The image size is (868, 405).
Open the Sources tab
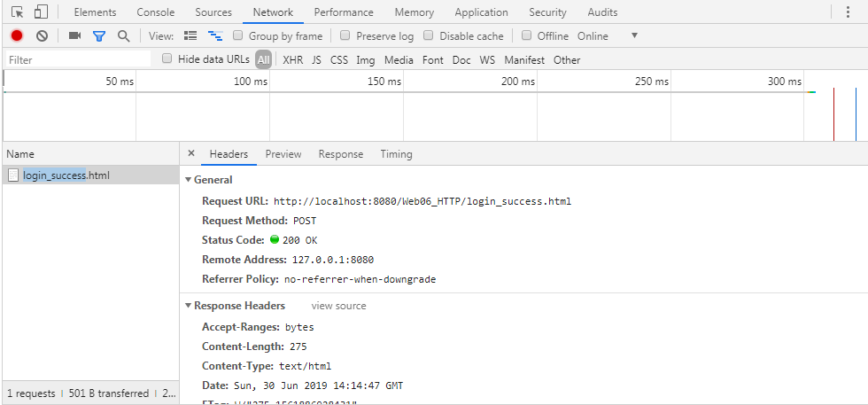[x=213, y=12]
